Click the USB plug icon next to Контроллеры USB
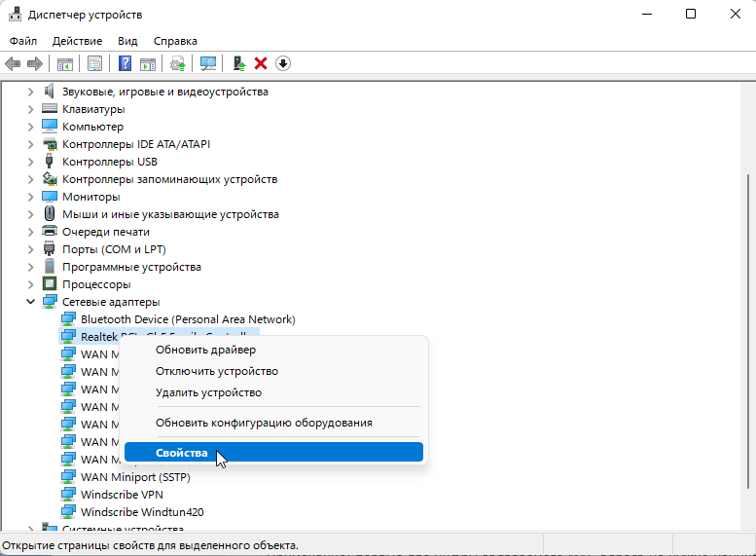Image resolution: width=756 pixels, height=556 pixels. pyautogui.click(x=50, y=162)
